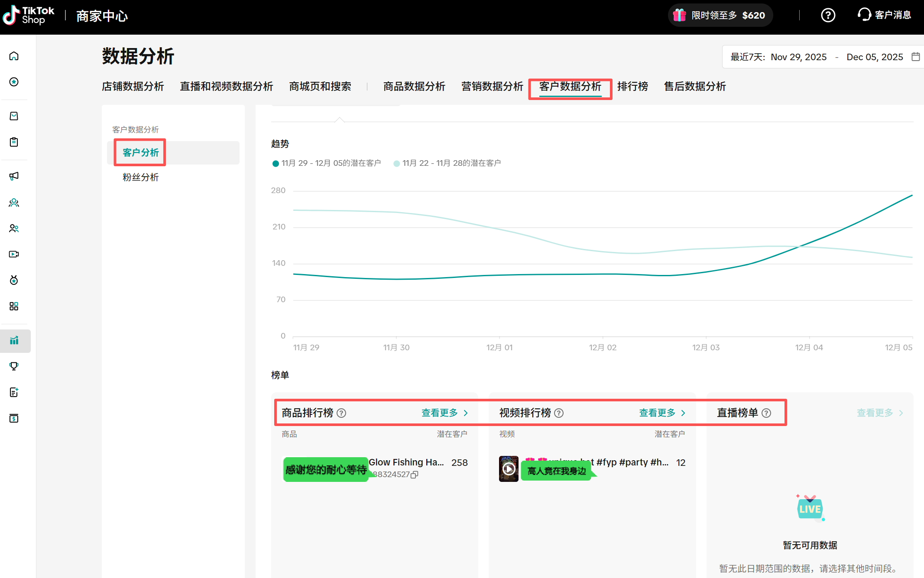
Task: Open the trophy sidebar icon
Action: tap(14, 366)
